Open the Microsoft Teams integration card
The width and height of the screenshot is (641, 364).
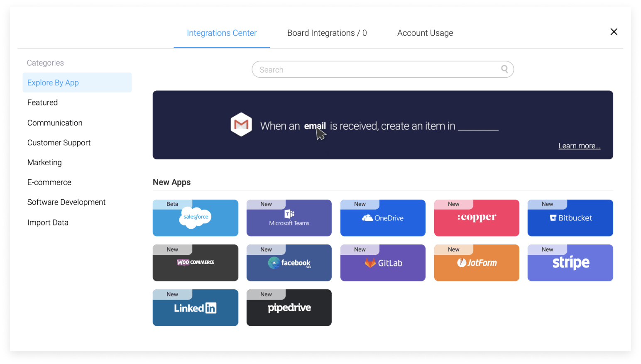click(x=289, y=218)
